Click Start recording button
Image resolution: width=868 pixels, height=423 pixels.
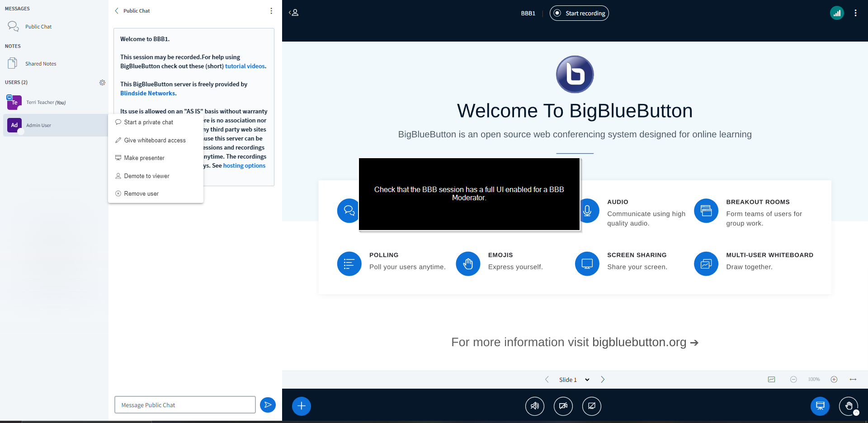click(579, 13)
